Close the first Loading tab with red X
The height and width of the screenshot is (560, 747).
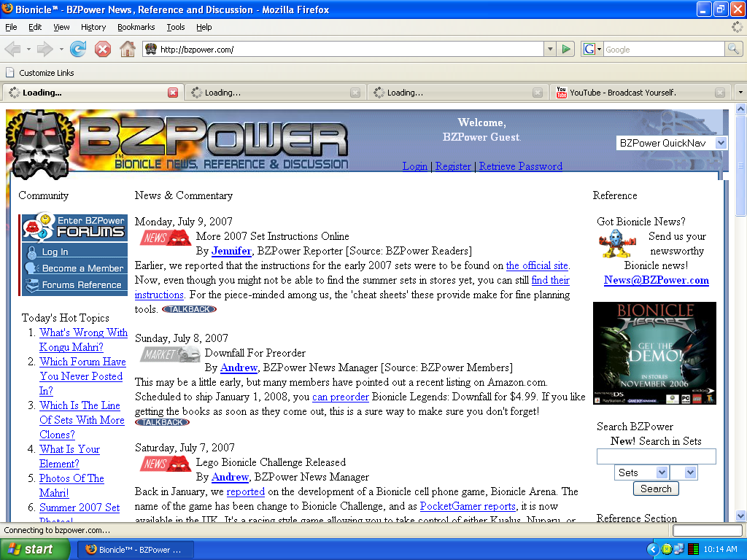(x=173, y=93)
